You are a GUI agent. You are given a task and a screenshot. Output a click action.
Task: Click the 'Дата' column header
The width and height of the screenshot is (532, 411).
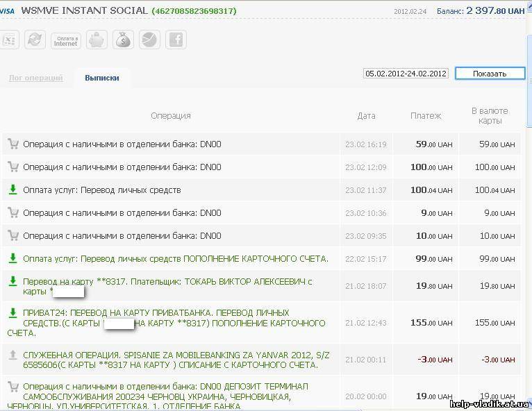pyautogui.click(x=366, y=116)
